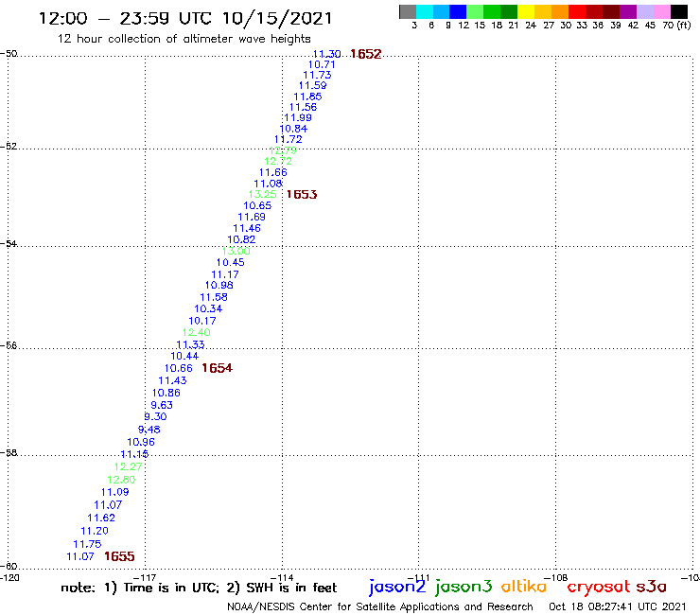Image resolution: width=700 pixels, height=615 pixels.
Task: Click the purple swatch in the color scale
Action: [x=628, y=11]
